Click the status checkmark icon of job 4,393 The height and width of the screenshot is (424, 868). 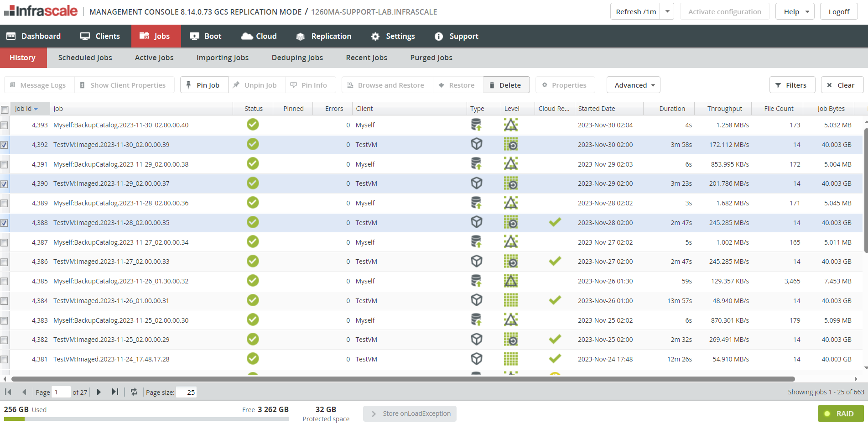(253, 125)
